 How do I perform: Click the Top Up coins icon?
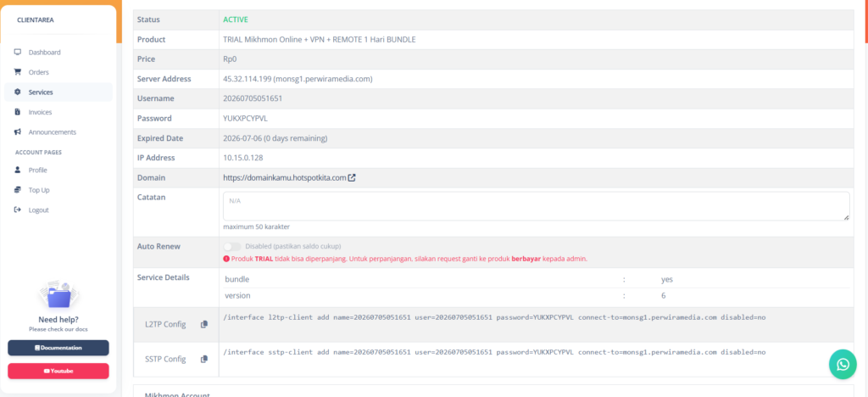click(17, 190)
